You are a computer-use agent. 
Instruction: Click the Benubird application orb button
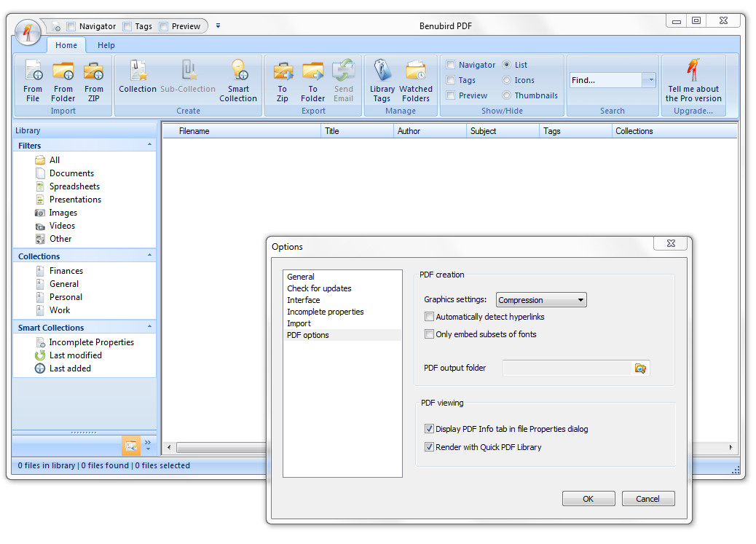28,32
